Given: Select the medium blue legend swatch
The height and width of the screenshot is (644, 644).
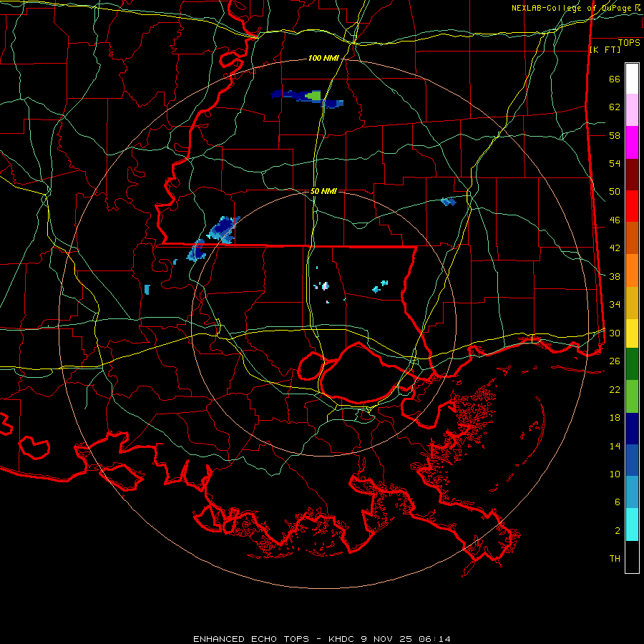Looking at the screenshot, I should (632, 460).
